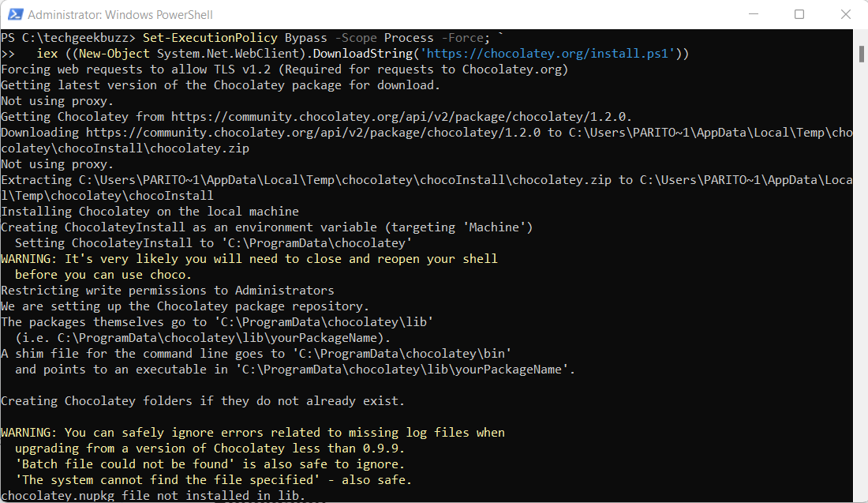
Task: Click 'Creating Chocolatey folders if they do not already exist' line
Action: pyautogui.click(x=203, y=401)
